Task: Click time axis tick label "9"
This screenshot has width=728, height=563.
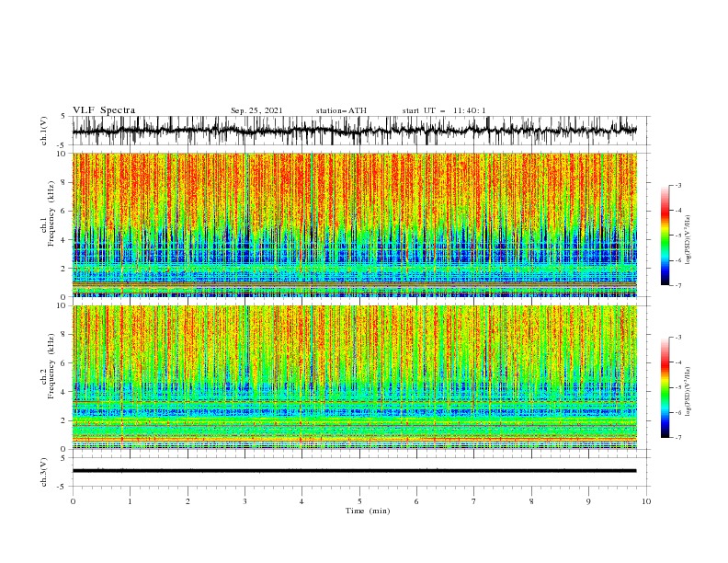Action: 588,501
